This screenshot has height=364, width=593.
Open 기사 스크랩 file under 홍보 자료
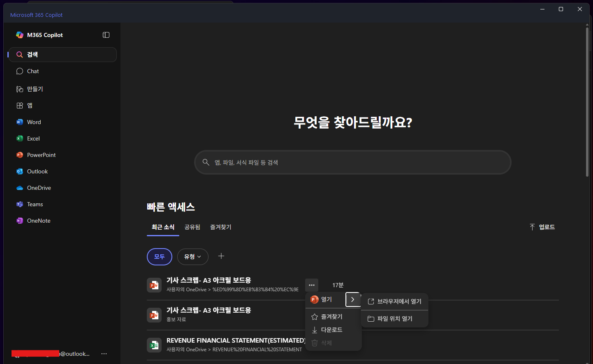click(x=208, y=310)
